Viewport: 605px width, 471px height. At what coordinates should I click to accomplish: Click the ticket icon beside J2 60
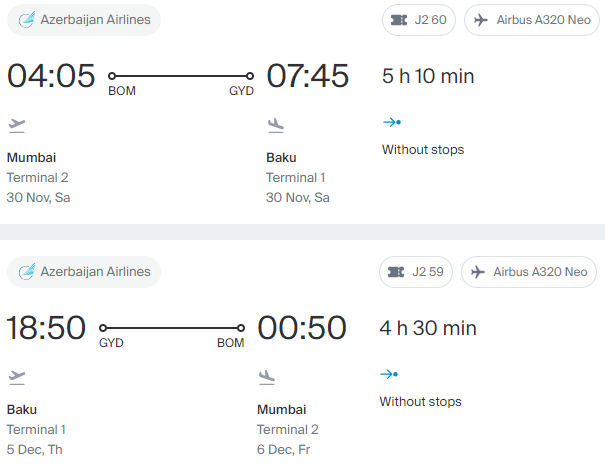click(x=399, y=20)
